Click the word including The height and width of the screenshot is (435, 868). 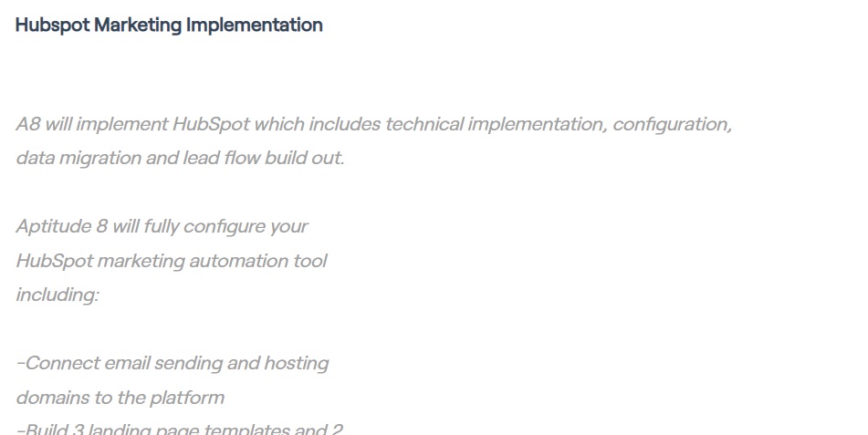pos(57,295)
